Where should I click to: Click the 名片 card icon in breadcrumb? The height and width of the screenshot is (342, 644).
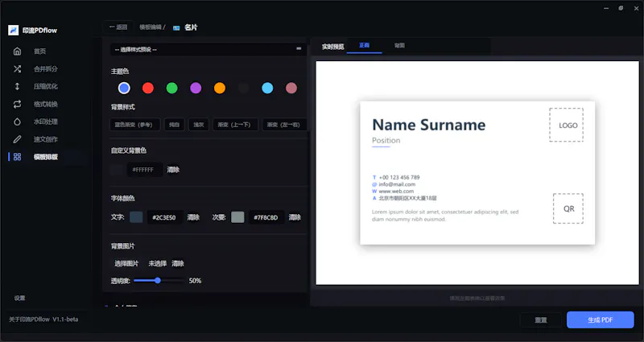tap(176, 28)
